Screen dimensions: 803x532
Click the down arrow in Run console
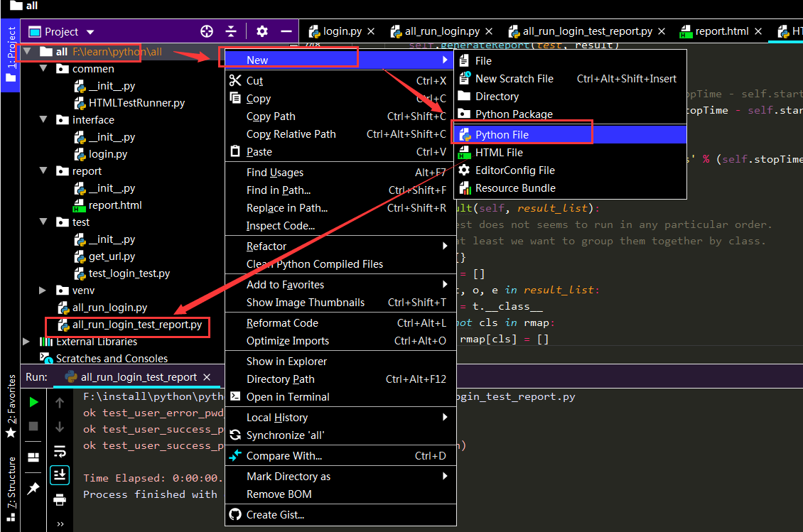coord(60,426)
